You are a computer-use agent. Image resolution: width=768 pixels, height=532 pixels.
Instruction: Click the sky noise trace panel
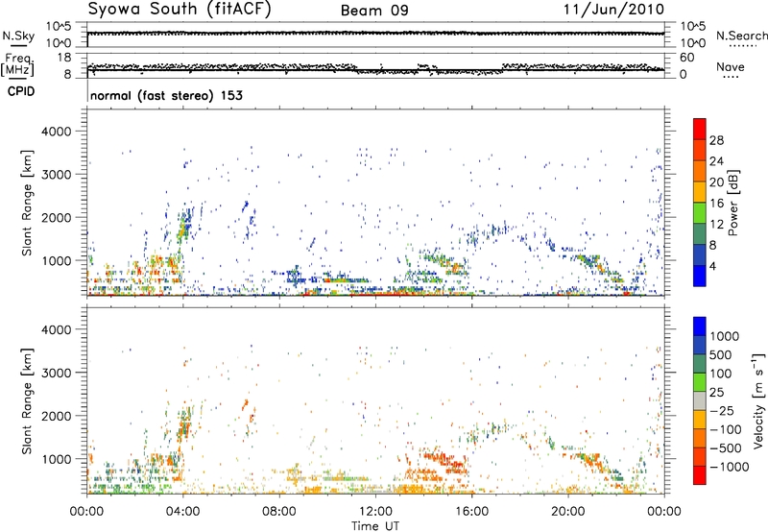[x=375, y=35]
